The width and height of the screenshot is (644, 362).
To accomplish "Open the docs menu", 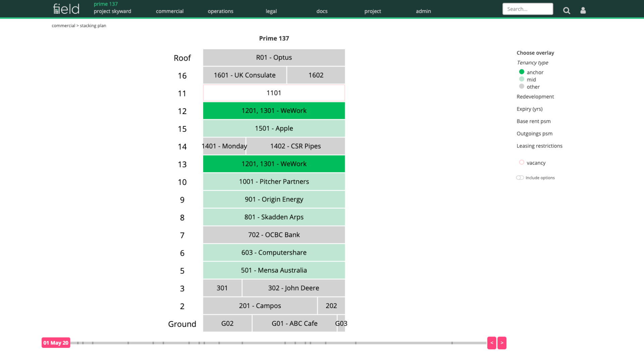I will (x=322, y=11).
